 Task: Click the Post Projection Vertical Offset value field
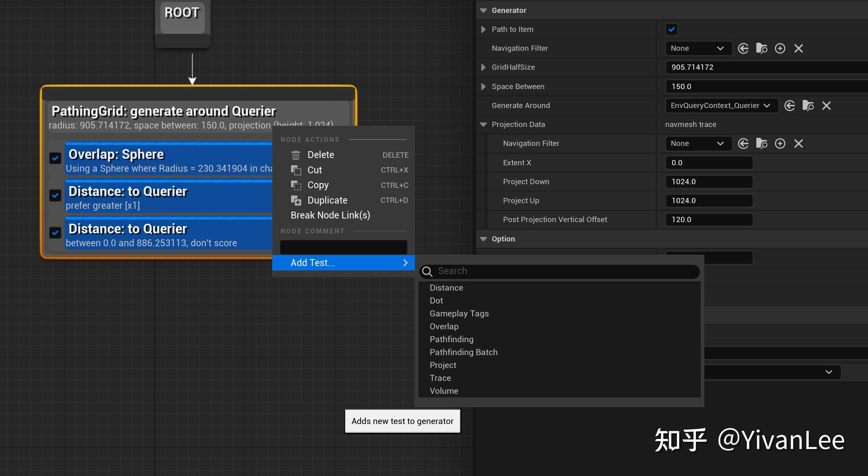[709, 220]
